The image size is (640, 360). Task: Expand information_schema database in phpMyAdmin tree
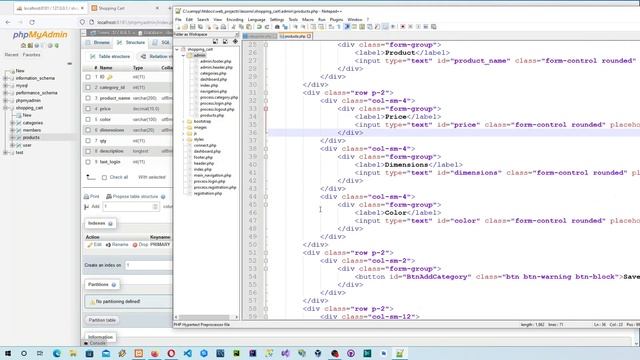pos(6,78)
